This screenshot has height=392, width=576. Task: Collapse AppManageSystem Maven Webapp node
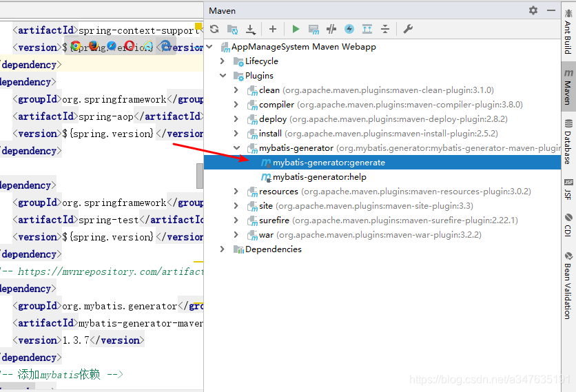[209, 47]
